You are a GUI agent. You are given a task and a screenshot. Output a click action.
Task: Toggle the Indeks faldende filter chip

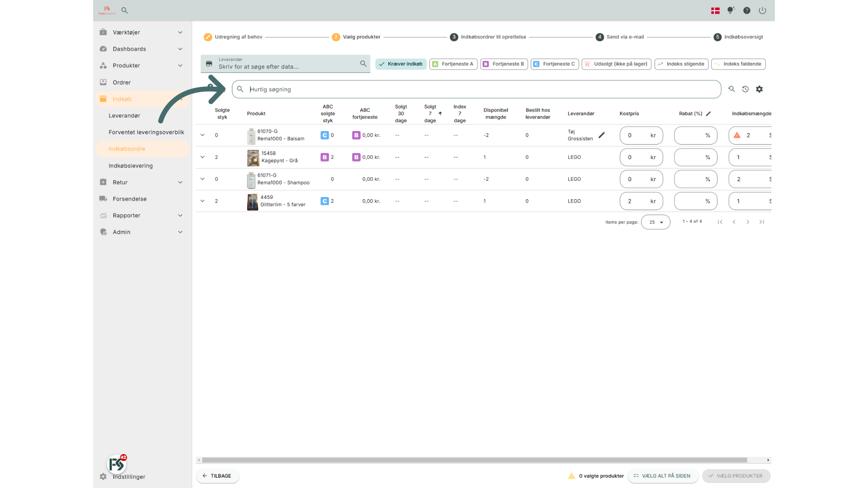coord(738,64)
